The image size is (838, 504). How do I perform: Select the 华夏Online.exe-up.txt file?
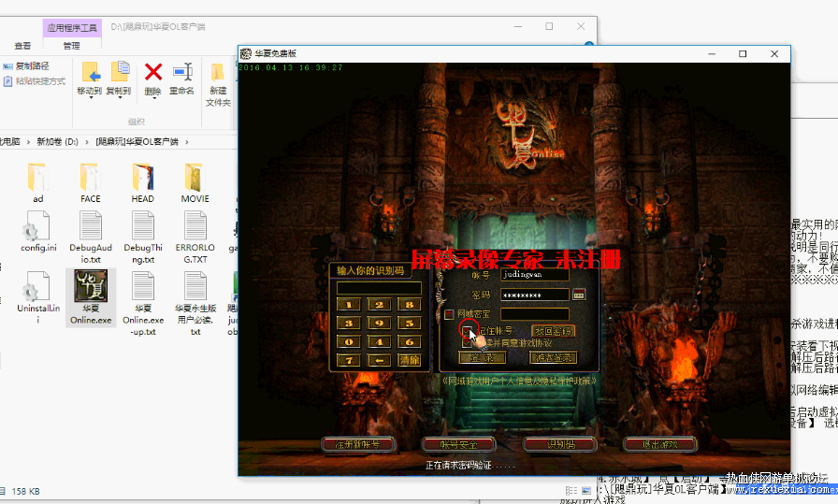pos(143,303)
